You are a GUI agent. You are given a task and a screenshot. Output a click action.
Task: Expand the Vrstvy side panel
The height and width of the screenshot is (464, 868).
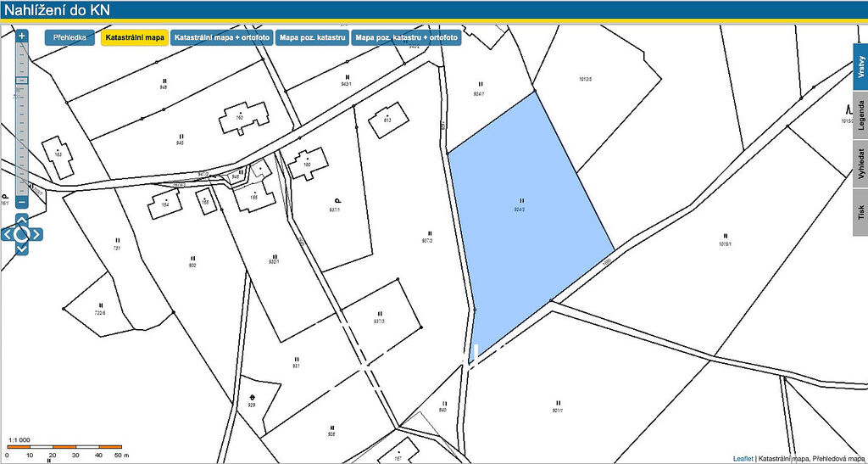pos(860,66)
